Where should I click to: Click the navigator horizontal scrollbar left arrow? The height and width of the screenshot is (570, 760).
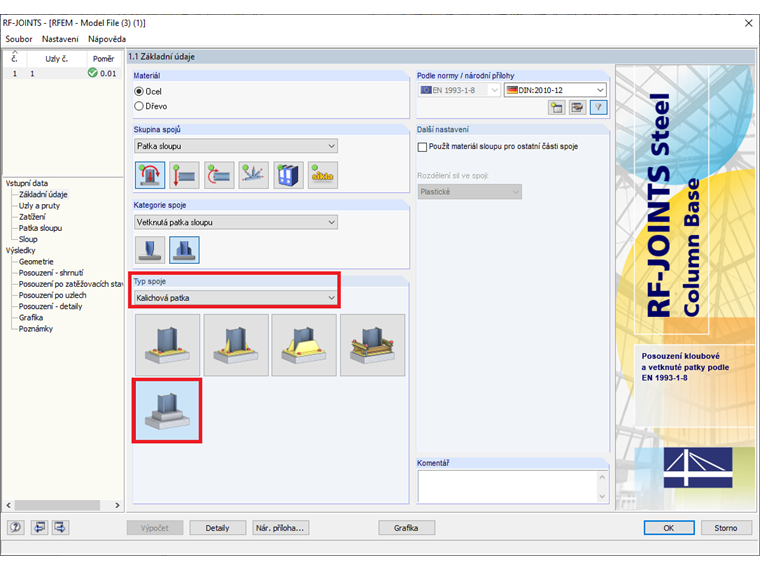(8, 505)
